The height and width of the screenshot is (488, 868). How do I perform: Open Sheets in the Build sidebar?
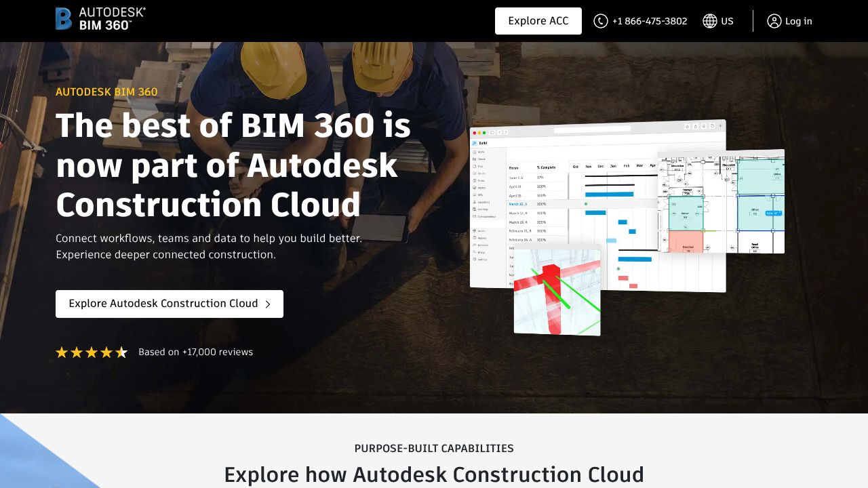coord(481,159)
